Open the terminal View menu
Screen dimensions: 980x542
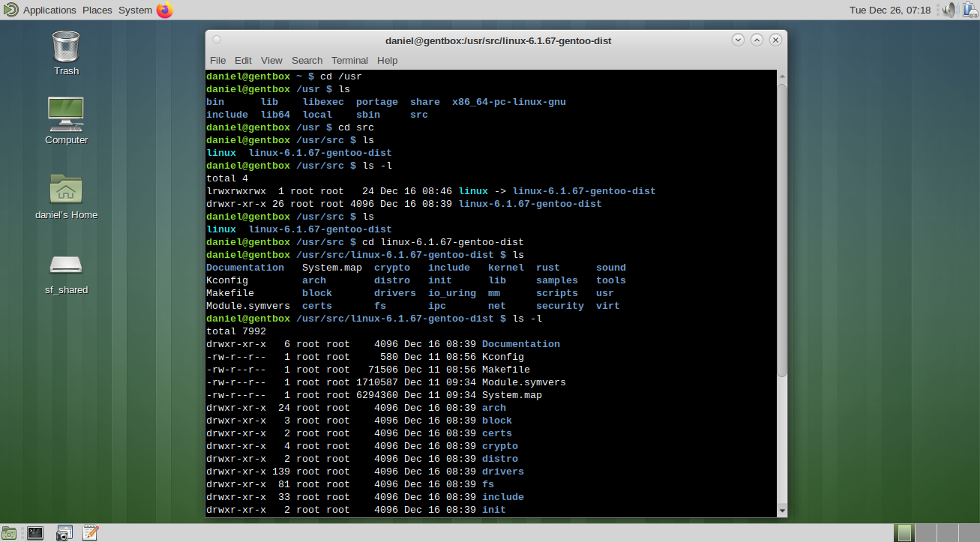click(x=271, y=60)
